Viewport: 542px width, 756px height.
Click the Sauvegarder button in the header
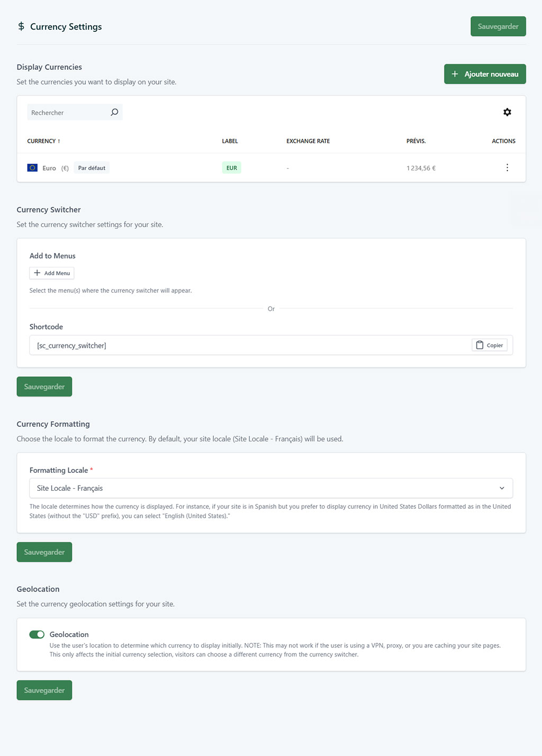pos(498,26)
